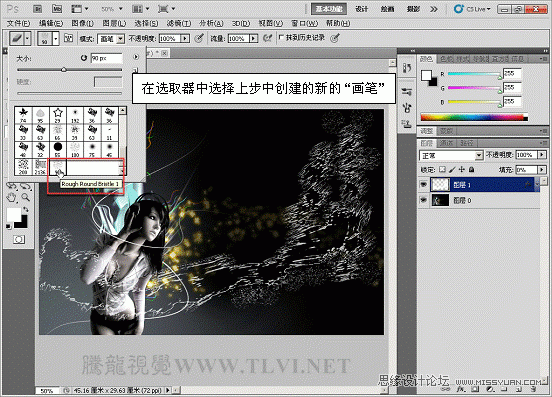Viewport: 552px width, 397px height.
Task: Expand more workspaces double-arrow
Action: tap(434, 9)
